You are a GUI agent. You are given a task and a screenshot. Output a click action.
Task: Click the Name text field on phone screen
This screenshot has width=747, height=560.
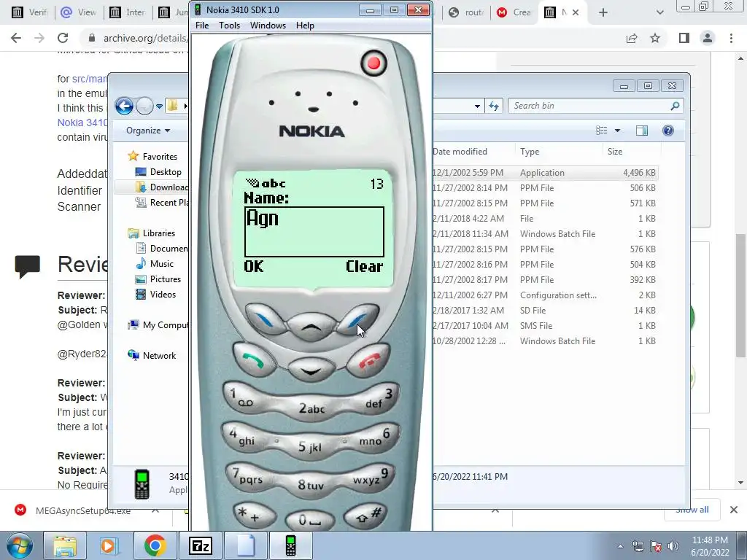click(x=314, y=232)
